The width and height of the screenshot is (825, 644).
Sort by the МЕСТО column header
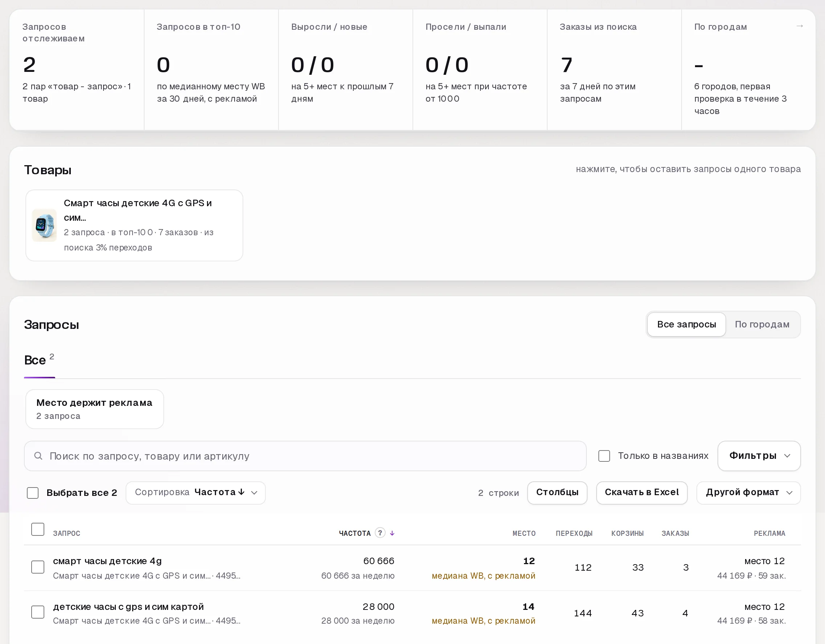(x=524, y=533)
